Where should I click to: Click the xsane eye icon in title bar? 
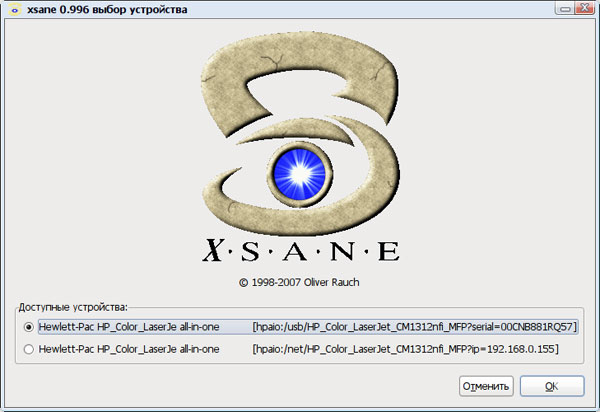15,10
